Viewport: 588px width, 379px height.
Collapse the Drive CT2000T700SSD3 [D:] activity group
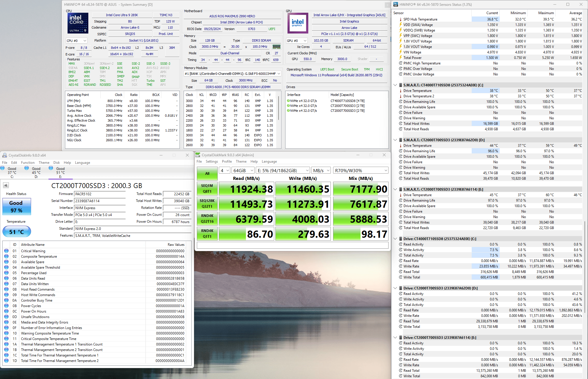pos(395,288)
